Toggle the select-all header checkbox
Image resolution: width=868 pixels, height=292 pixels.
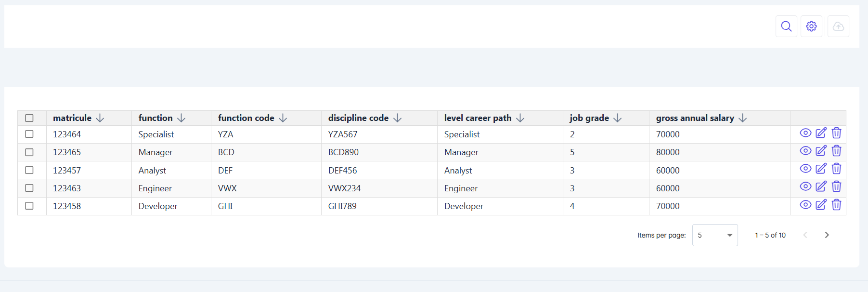coord(29,118)
